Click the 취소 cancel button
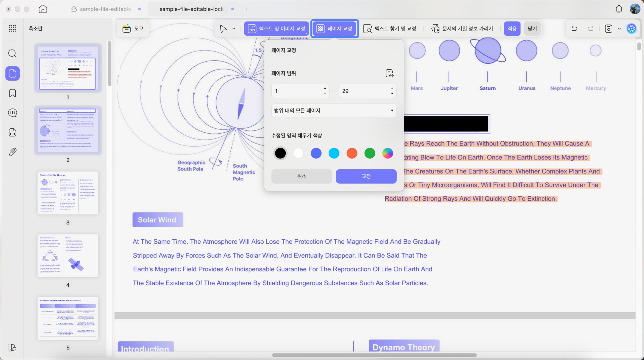644x360 pixels. (x=302, y=176)
